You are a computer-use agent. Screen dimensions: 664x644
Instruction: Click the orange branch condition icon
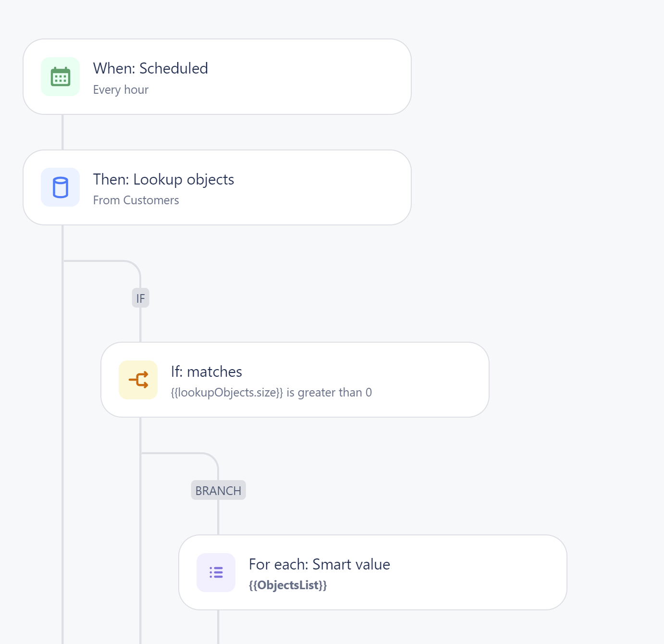[138, 380]
